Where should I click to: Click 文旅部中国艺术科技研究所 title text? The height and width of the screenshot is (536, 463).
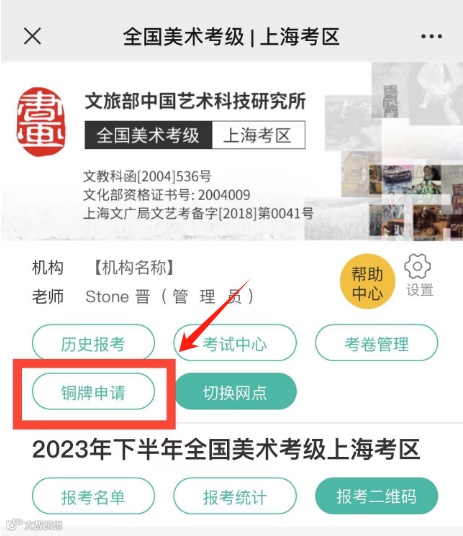click(x=195, y=101)
